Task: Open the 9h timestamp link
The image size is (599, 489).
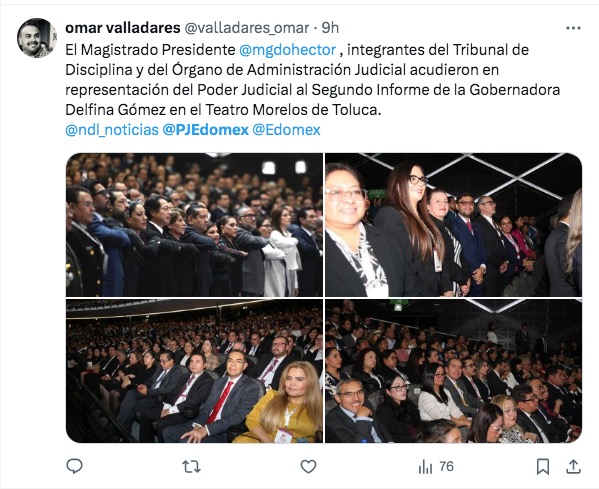Action: pos(330,28)
